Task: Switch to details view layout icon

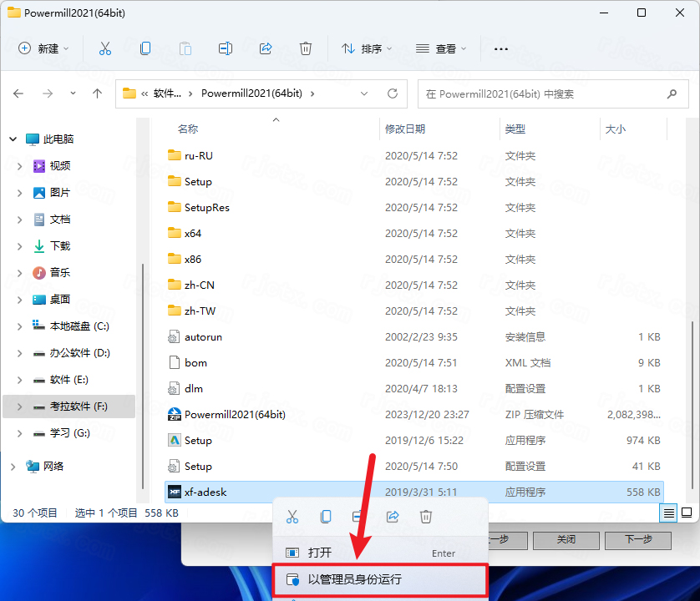Action: click(x=669, y=513)
